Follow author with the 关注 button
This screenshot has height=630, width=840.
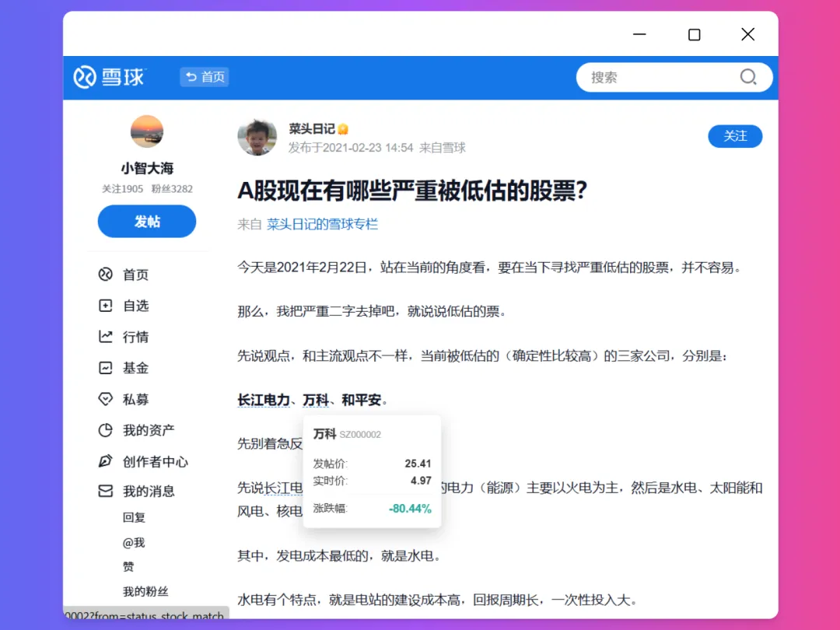click(735, 136)
